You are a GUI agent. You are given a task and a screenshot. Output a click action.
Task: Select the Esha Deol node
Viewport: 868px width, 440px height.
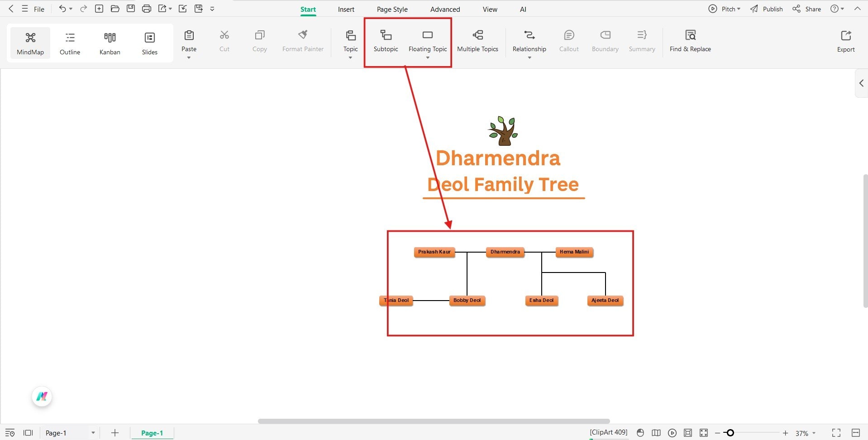(x=542, y=301)
